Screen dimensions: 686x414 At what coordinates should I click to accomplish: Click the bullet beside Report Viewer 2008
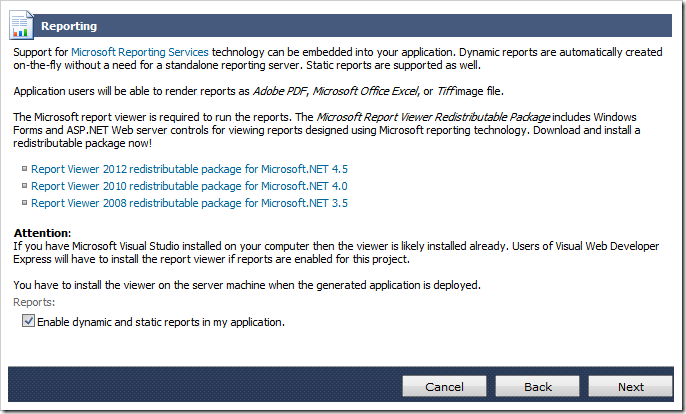tap(25, 202)
